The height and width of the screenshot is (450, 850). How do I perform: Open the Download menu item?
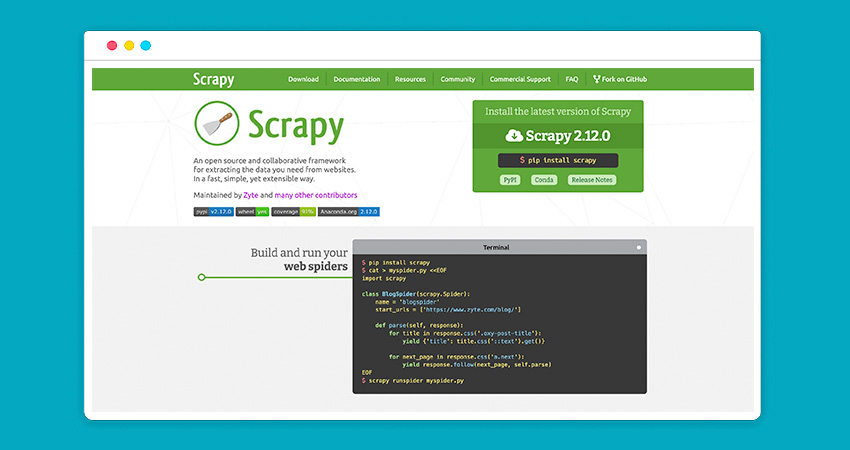(x=303, y=79)
